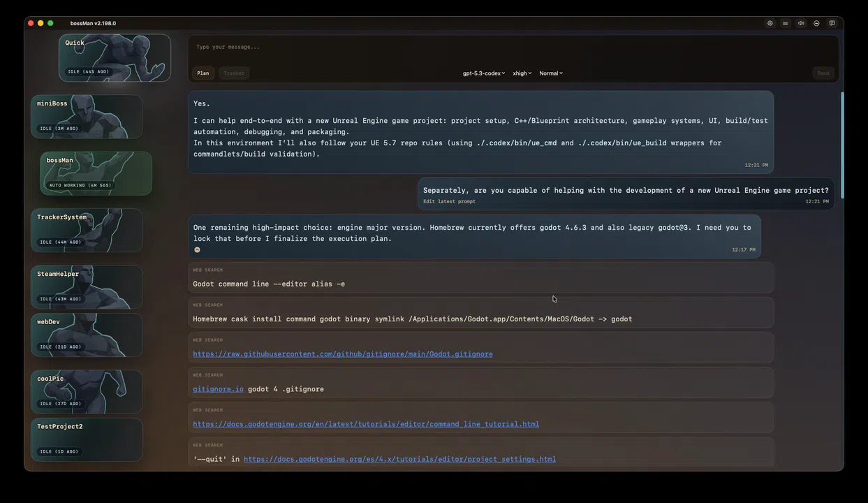
Task: Click the 'IDLE (3M AGO)' status on miniBoss
Action: 59,129
